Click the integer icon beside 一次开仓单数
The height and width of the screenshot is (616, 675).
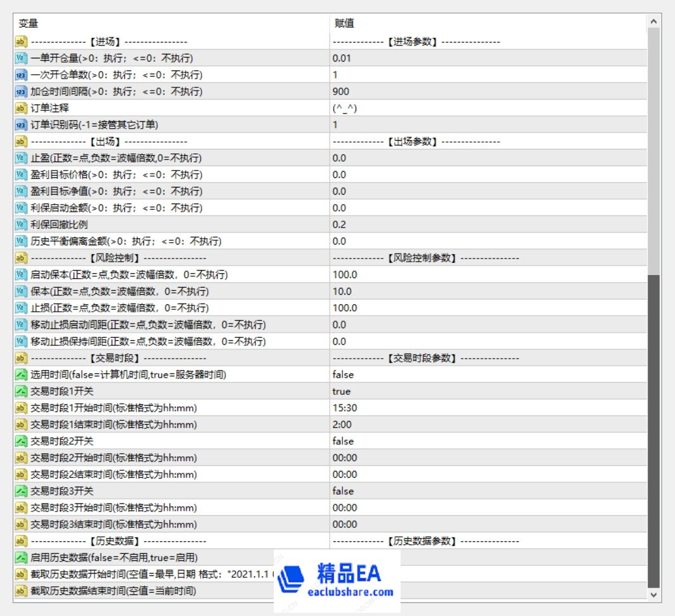coord(20,75)
